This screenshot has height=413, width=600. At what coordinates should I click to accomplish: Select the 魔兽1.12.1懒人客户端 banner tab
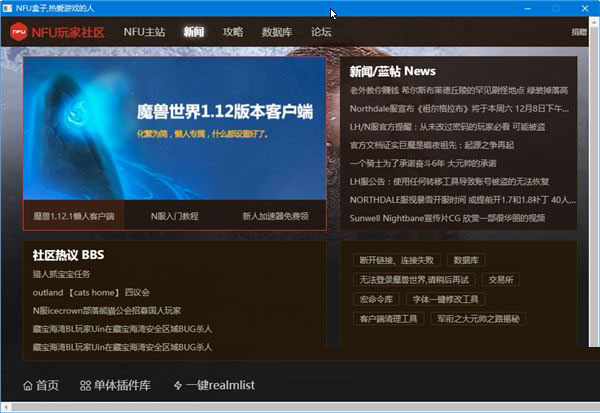click(74, 216)
